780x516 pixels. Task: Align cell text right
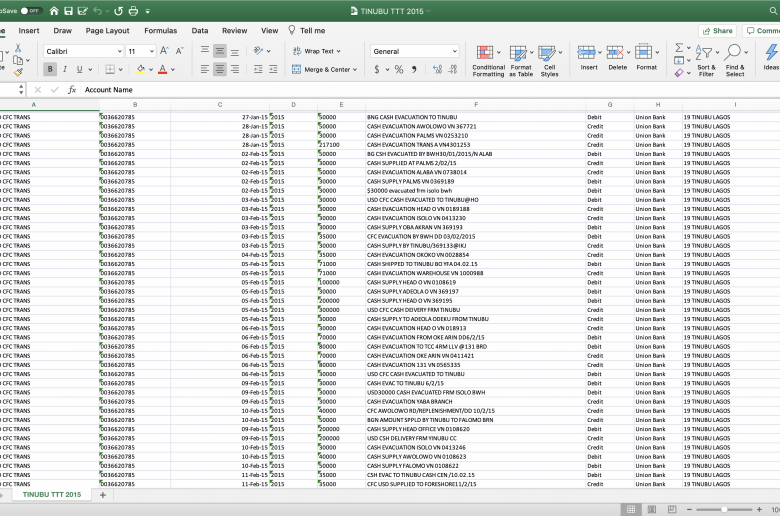pyautogui.click(x=235, y=69)
